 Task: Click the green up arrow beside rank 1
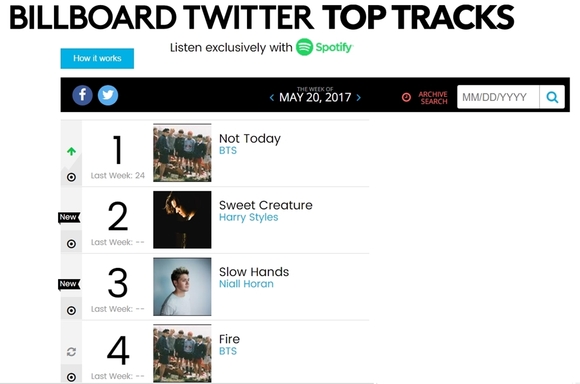[x=71, y=151]
